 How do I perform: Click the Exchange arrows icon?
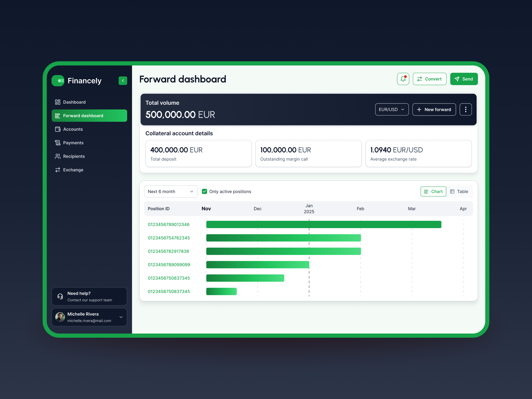[x=57, y=170]
